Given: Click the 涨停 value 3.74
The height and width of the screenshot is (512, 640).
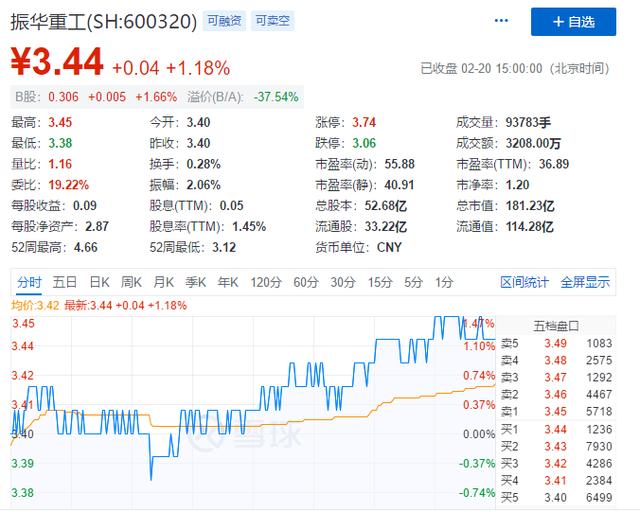Looking at the screenshot, I should pyautogui.click(x=364, y=122).
